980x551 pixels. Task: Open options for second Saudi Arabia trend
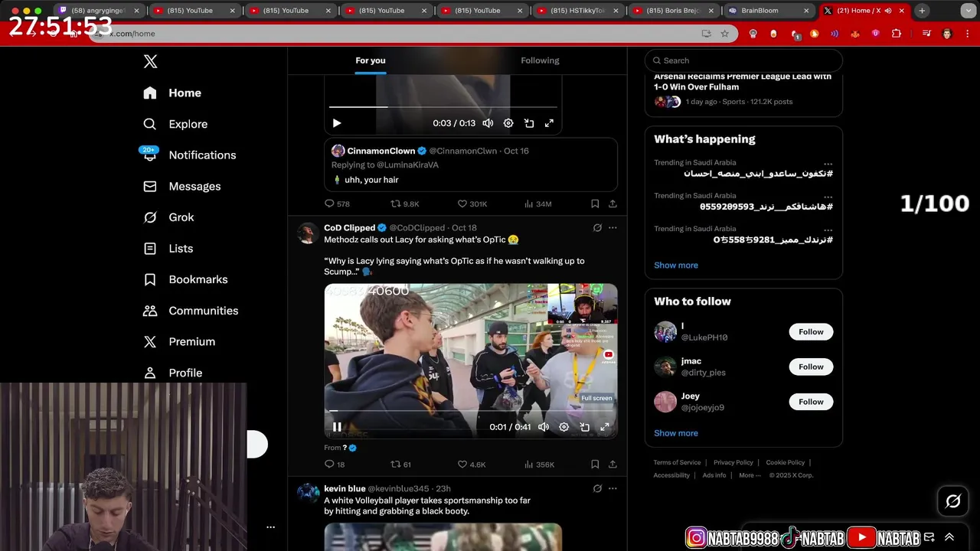(828, 197)
